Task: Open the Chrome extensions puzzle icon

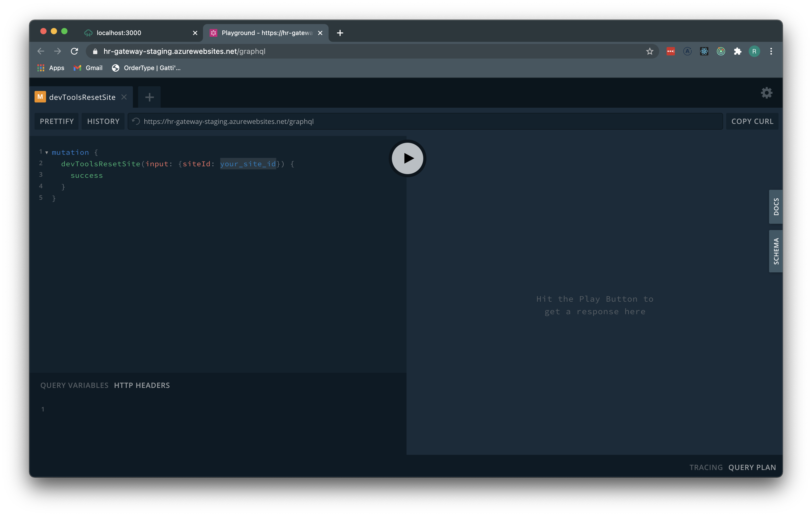Action: (737, 51)
